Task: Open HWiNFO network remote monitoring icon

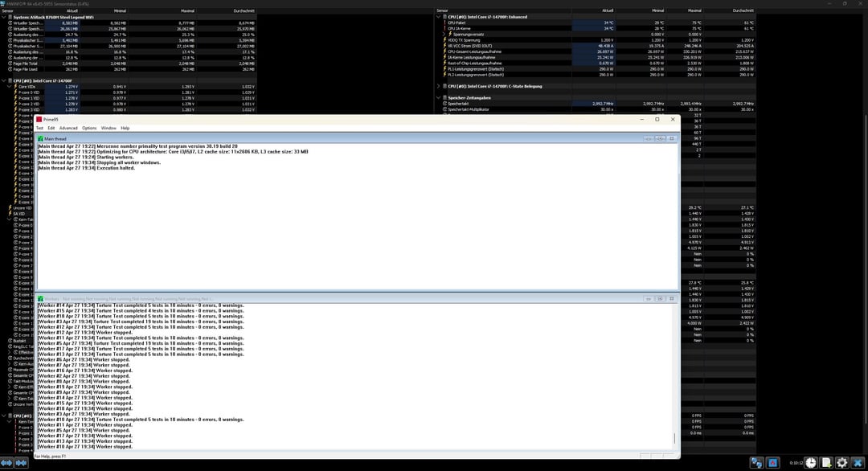Action: tap(756, 463)
